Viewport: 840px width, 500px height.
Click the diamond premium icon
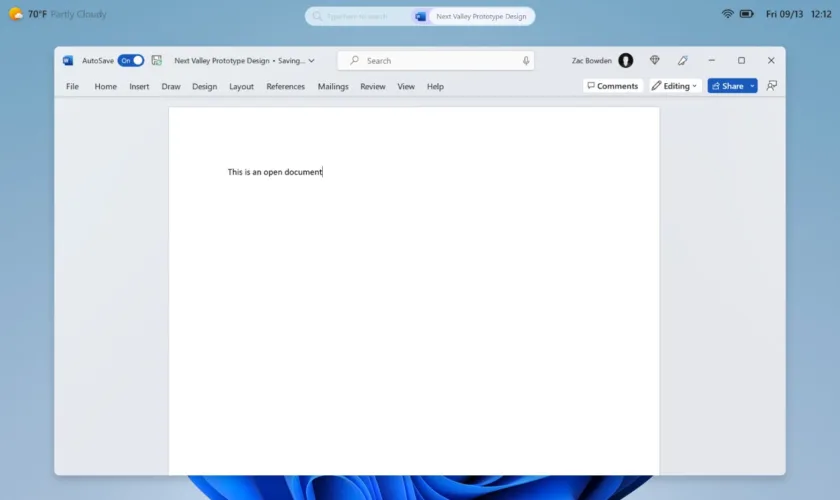pyautogui.click(x=655, y=61)
